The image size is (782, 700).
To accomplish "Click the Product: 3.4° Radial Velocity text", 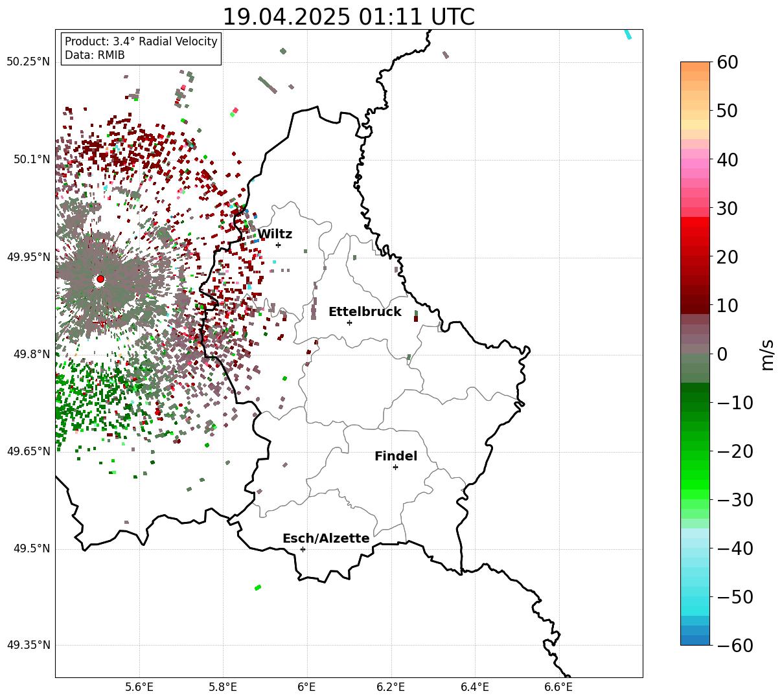I will coord(141,41).
